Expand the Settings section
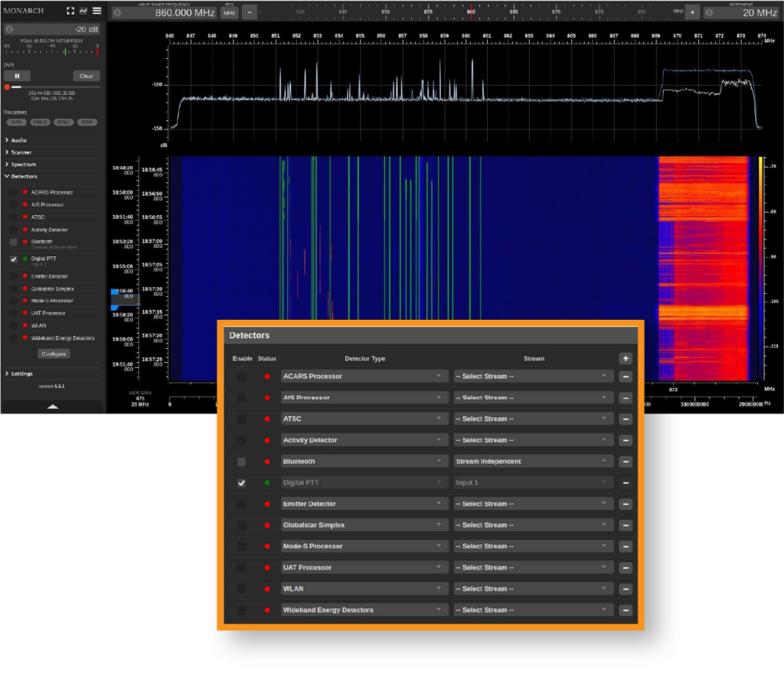 pyautogui.click(x=21, y=373)
